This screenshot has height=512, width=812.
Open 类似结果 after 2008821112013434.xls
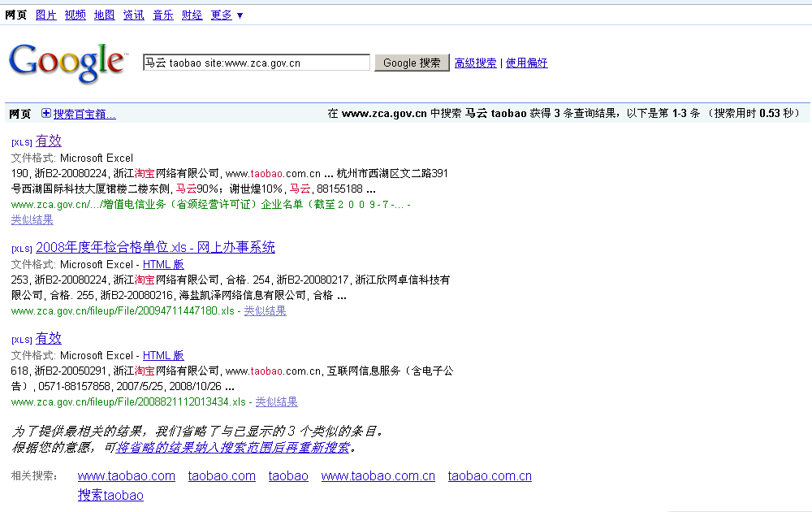pyautogui.click(x=277, y=401)
